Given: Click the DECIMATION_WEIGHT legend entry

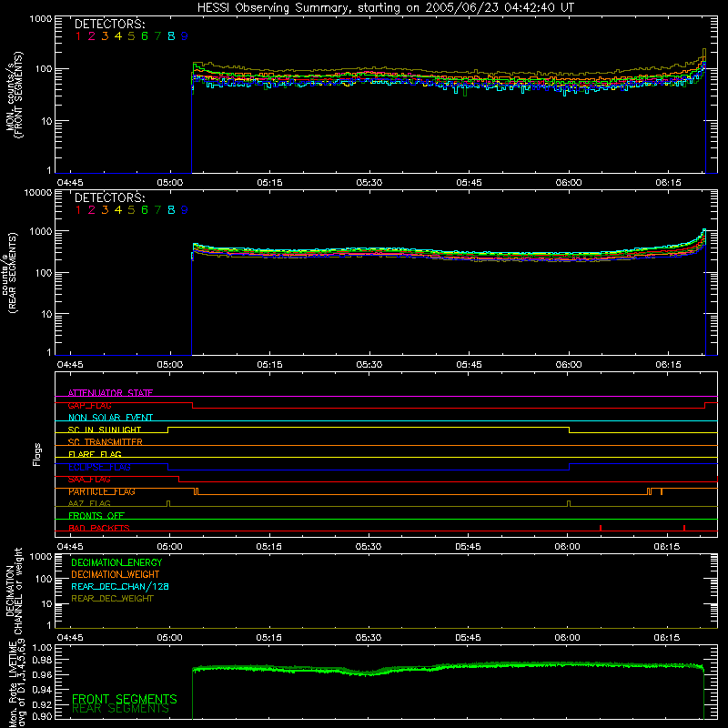Looking at the screenshot, I should pyautogui.click(x=116, y=574).
